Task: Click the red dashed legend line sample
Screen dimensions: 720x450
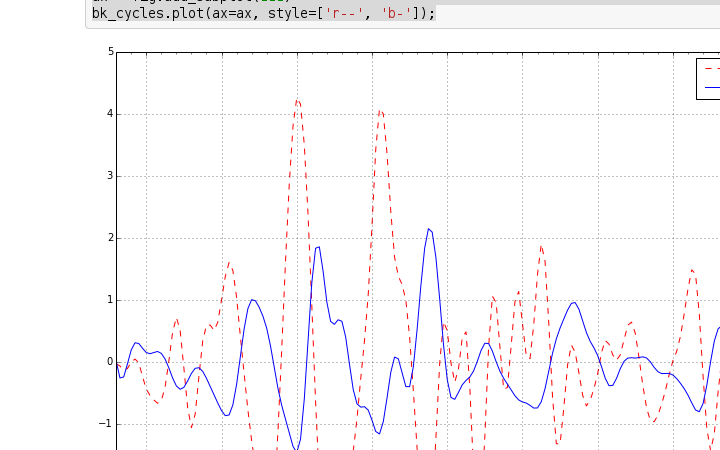Action: coord(712,68)
